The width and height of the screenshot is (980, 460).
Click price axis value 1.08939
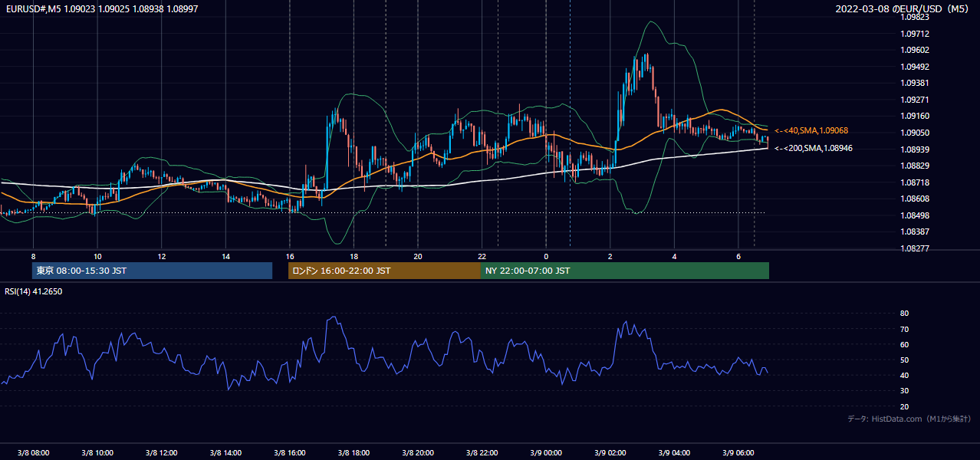pos(913,149)
